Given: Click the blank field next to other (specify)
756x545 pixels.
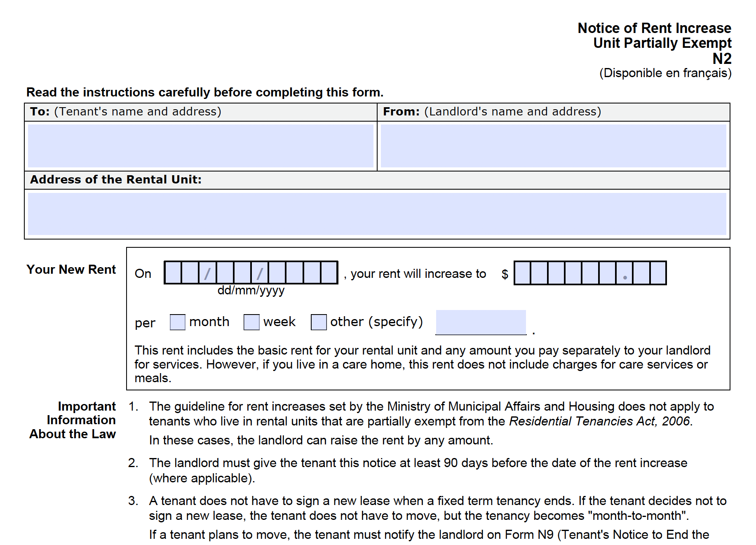Looking at the screenshot, I should tap(480, 322).
